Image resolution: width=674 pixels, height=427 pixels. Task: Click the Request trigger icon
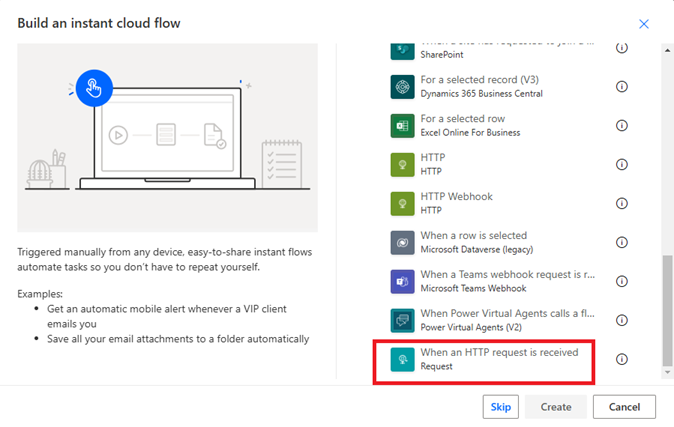[403, 359]
